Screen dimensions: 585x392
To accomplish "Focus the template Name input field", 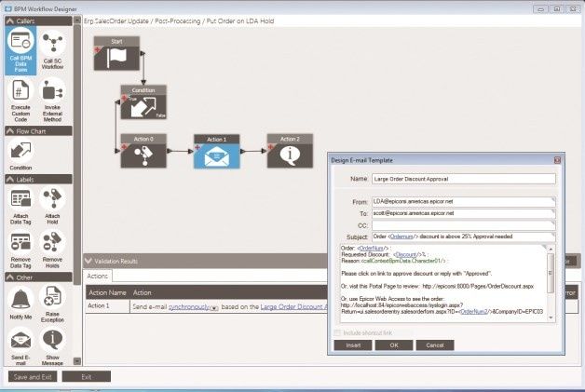I will 464,179.
